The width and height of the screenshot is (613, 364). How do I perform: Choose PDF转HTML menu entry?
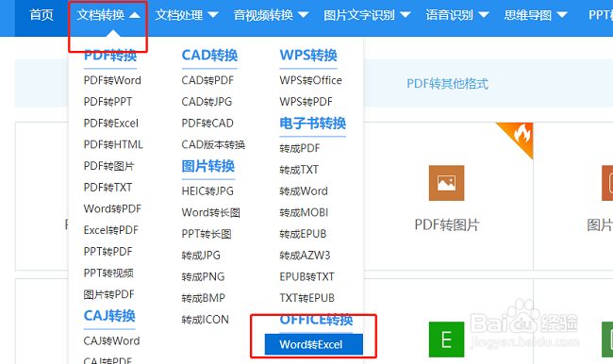pyautogui.click(x=113, y=144)
